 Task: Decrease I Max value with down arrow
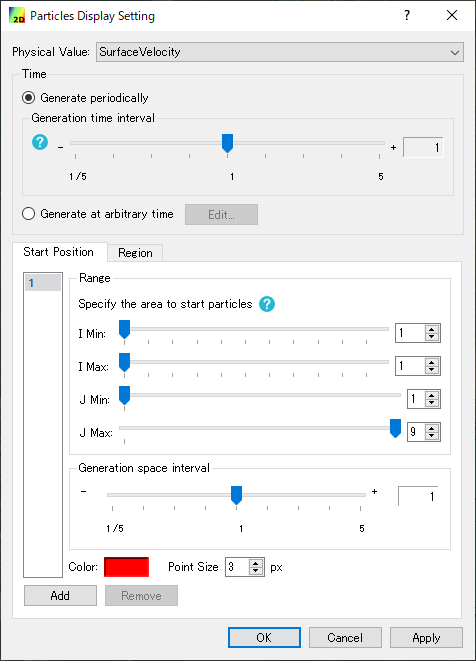pos(431,370)
